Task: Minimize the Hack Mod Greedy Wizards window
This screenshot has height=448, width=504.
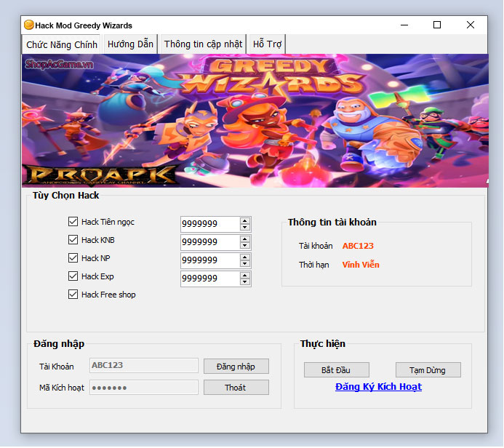Action: pyautogui.click(x=404, y=25)
